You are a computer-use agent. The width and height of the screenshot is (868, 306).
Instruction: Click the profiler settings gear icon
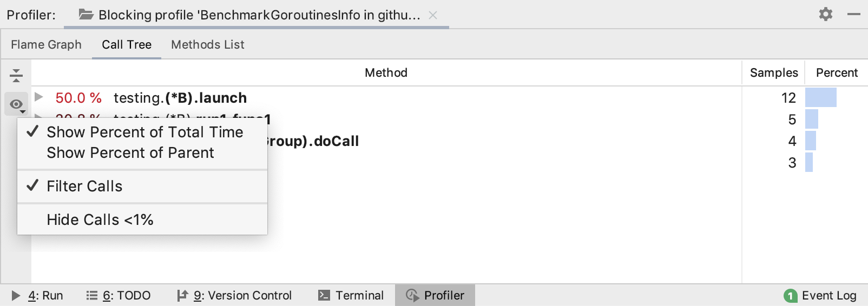[x=825, y=14]
